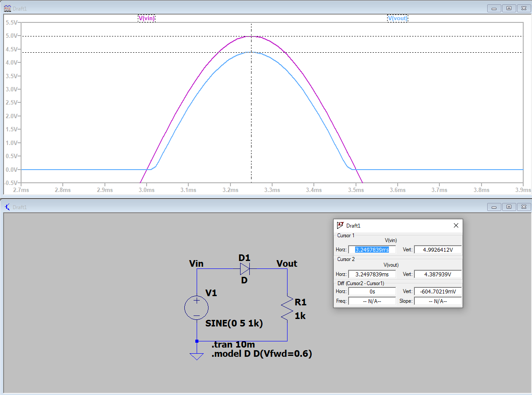Viewport: 532px width, 395px height.
Task: Click the waveform window's system icon
Action: click(x=7, y=8)
